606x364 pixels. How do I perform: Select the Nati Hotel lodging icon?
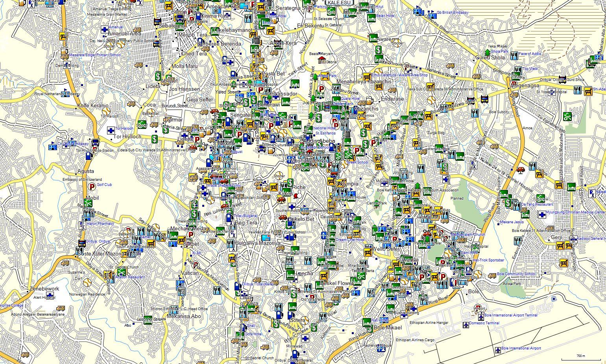[x=367, y=322]
